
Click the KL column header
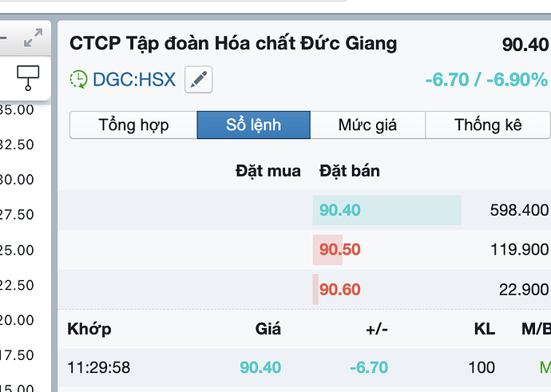(x=485, y=329)
